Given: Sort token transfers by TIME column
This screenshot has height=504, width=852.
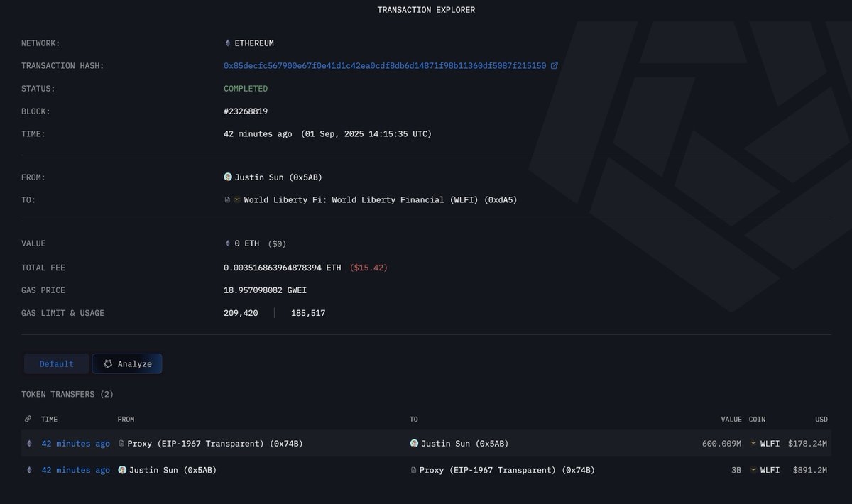Looking at the screenshot, I should click(50, 420).
